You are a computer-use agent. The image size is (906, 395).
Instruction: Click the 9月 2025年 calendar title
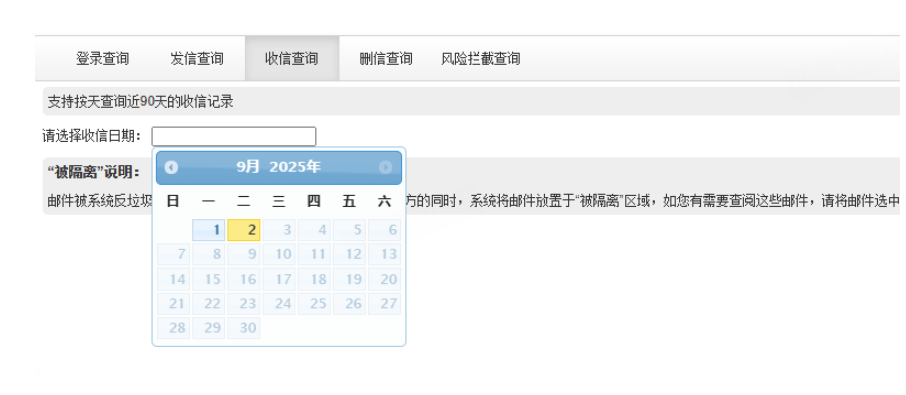[279, 167]
